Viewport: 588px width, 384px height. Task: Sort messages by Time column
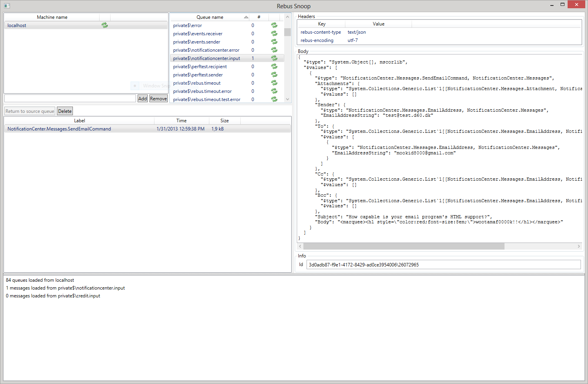181,120
